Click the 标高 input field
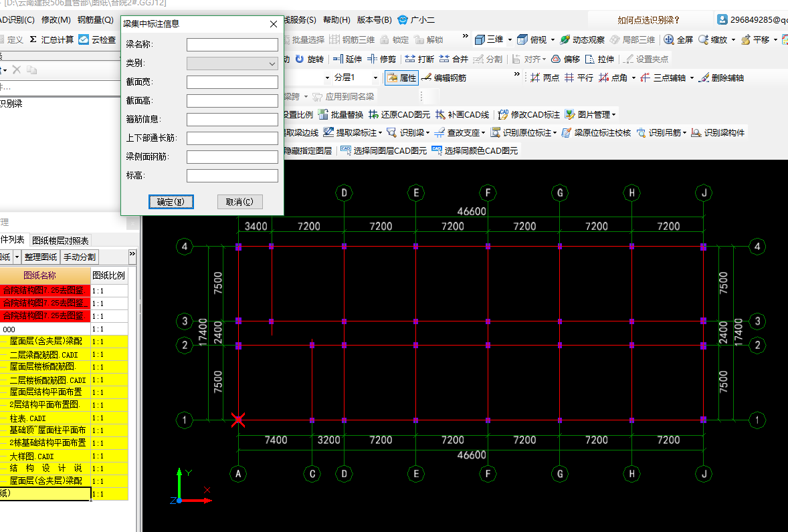Screen dimensions: 788x532 click(x=232, y=176)
